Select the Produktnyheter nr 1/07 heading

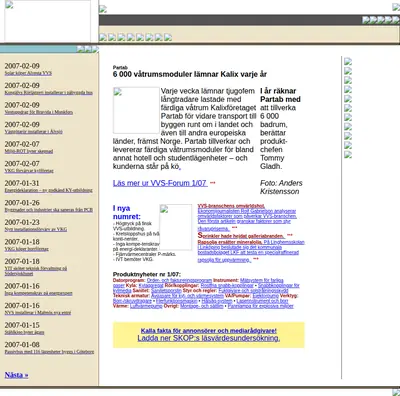[147, 275]
